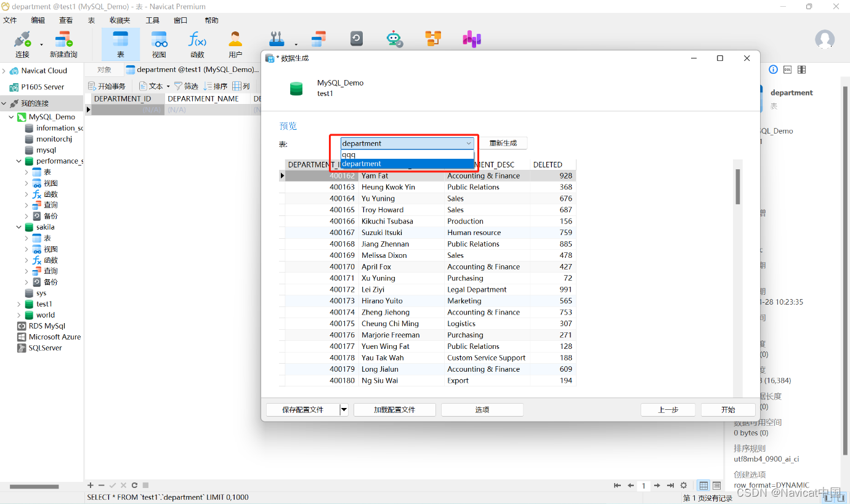850x504 pixels.
Task: Click the page number field showing 1
Action: point(644,486)
